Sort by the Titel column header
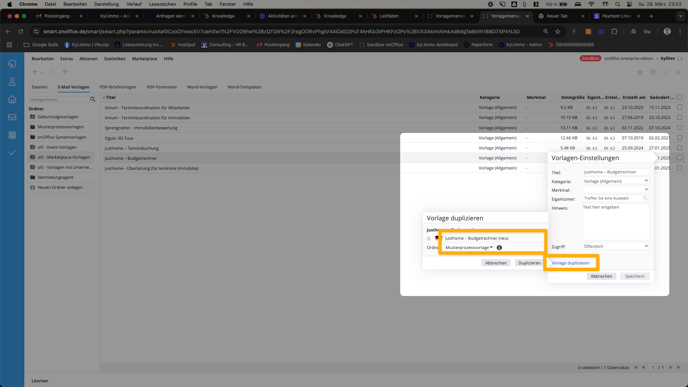Viewport: 688px width, 387px height. pyautogui.click(x=110, y=97)
